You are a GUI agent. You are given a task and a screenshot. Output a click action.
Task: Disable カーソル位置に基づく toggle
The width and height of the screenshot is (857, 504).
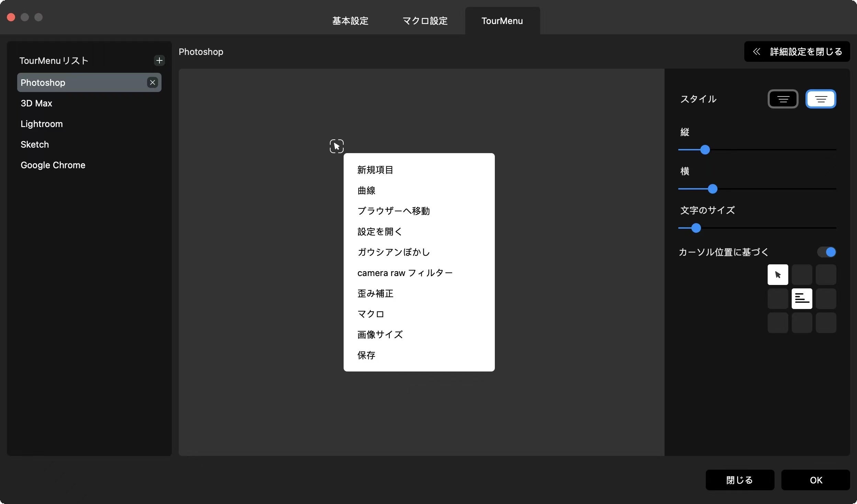[x=826, y=252]
